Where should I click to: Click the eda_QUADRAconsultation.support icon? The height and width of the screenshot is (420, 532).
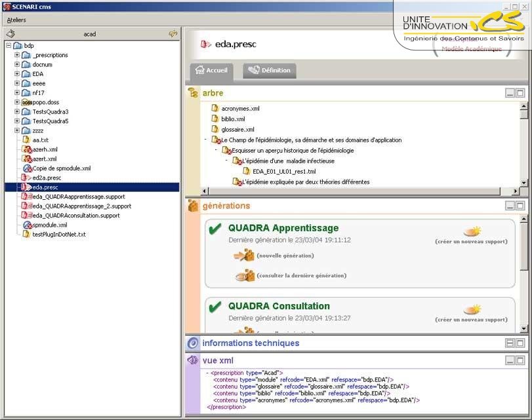(x=27, y=216)
